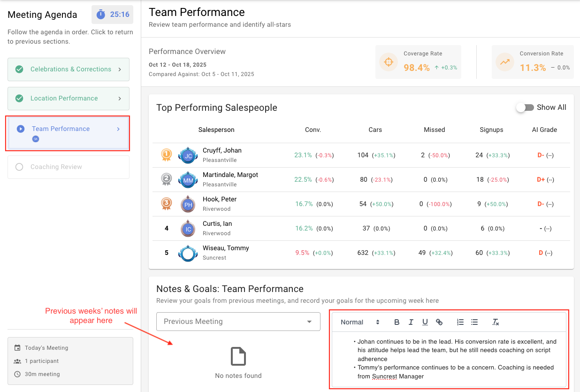Clear text formatting icon in editor
Screen dimensions: 580x392
coord(496,322)
